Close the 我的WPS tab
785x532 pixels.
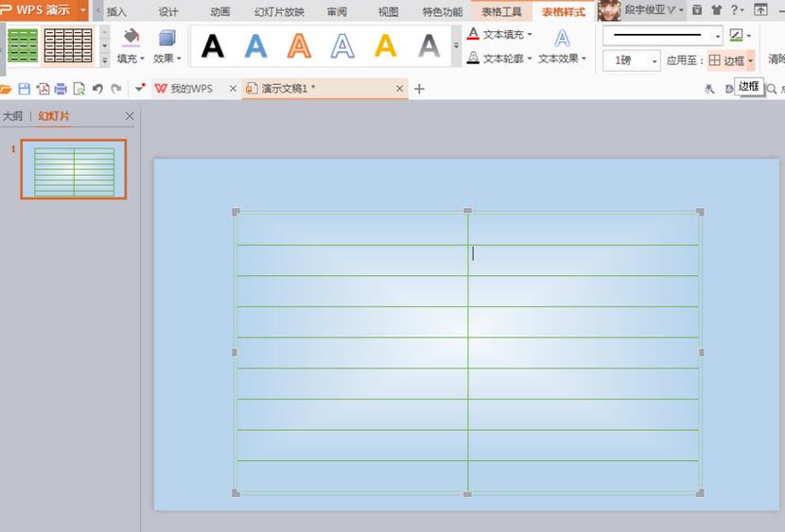coord(233,89)
